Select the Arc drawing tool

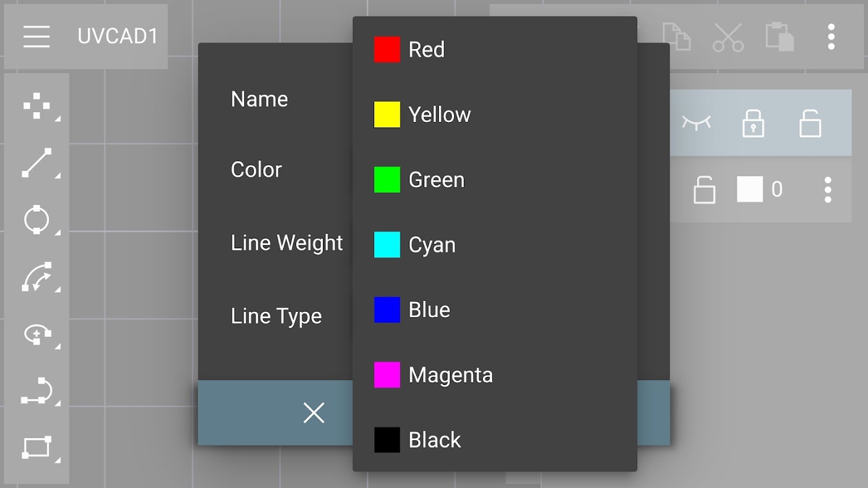pyautogui.click(x=37, y=277)
